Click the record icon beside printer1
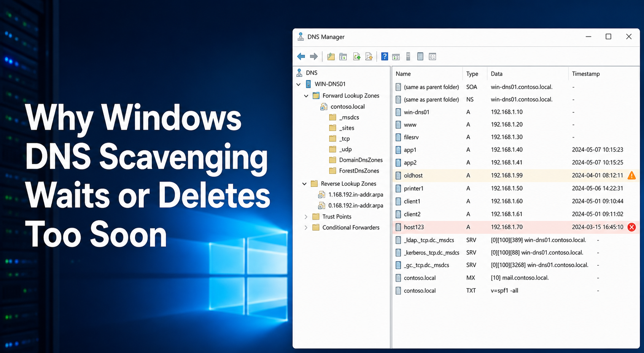The image size is (644, 353). pos(398,188)
